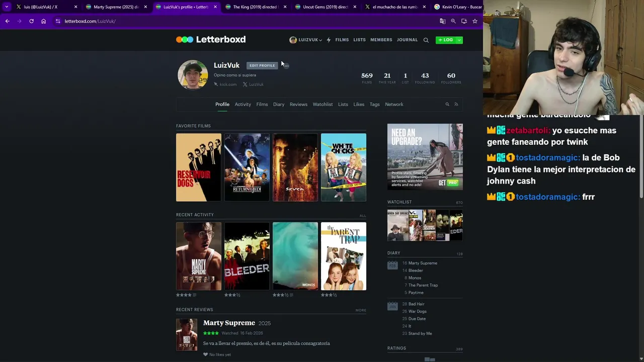The width and height of the screenshot is (644, 362).
Task: Open the browser zoom magnifier icon
Action: coord(453,21)
